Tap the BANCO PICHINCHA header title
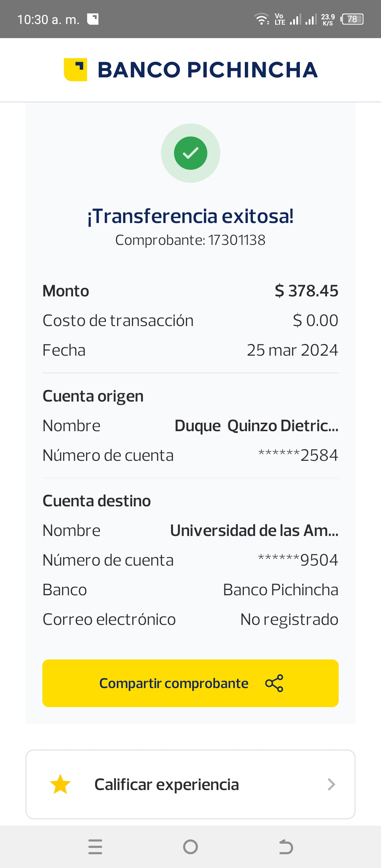The width and height of the screenshot is (381, 868). click(207, 70)
